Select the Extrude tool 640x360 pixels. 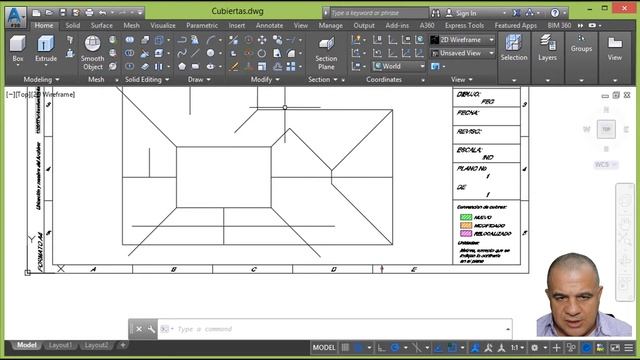[46, 49]
